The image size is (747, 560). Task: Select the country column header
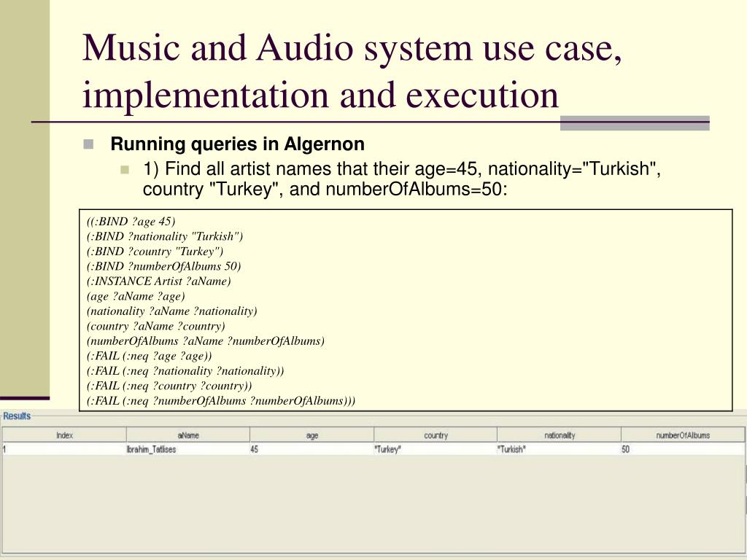[436, 435]
